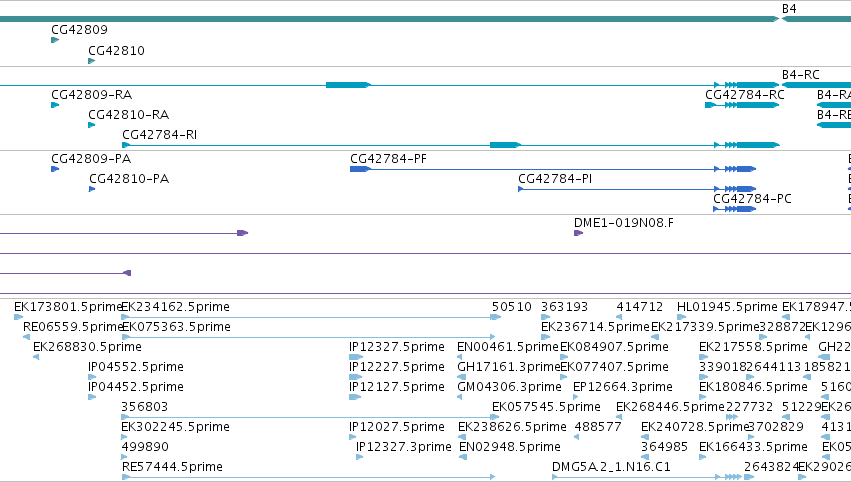851x482 pixels.
Task: Click EST label EK240728.5prime
Action: click(695, 427)
